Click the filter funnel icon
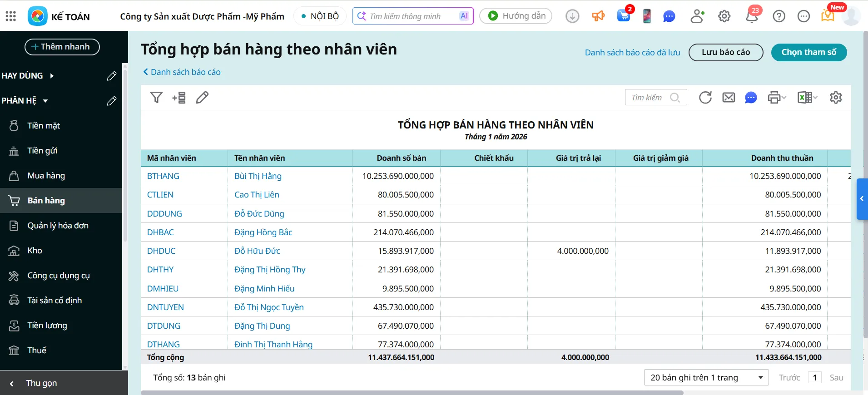 [x=156, y=98]
